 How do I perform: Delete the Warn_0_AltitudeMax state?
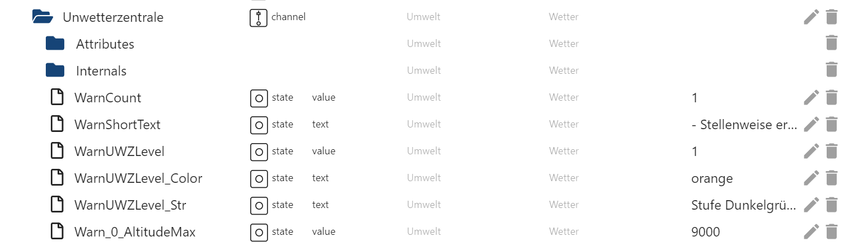832,231
